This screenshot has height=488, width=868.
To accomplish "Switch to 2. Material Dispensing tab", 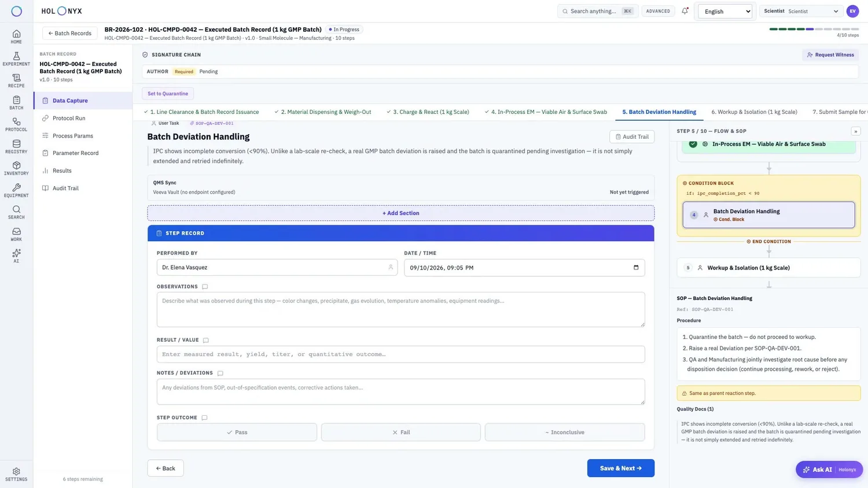I will coord(323,112).
